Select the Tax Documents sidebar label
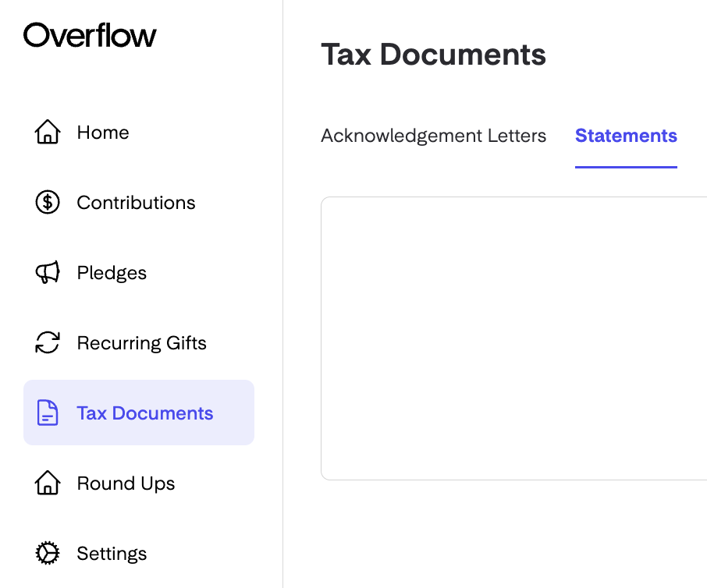The image size is (707, 588). pyautogui.click(x=144, y=413)
